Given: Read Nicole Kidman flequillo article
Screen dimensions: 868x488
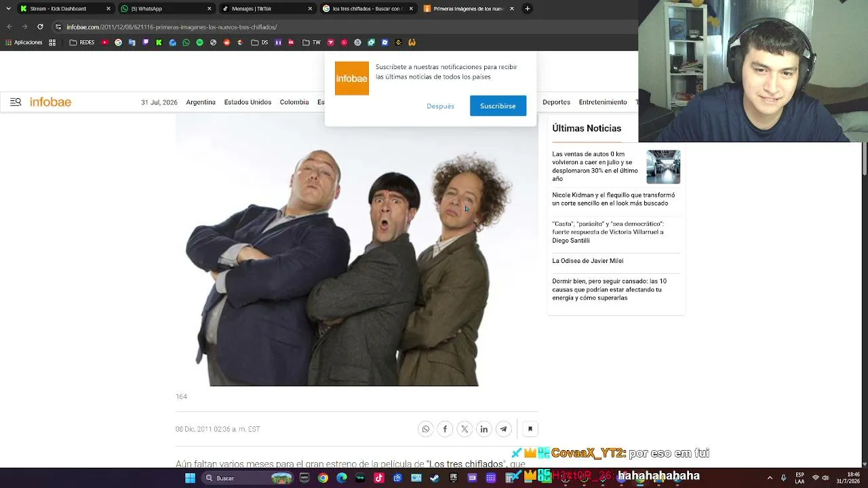Looking at the screenshot, I should pyautogui.click(x=614, y=199).
